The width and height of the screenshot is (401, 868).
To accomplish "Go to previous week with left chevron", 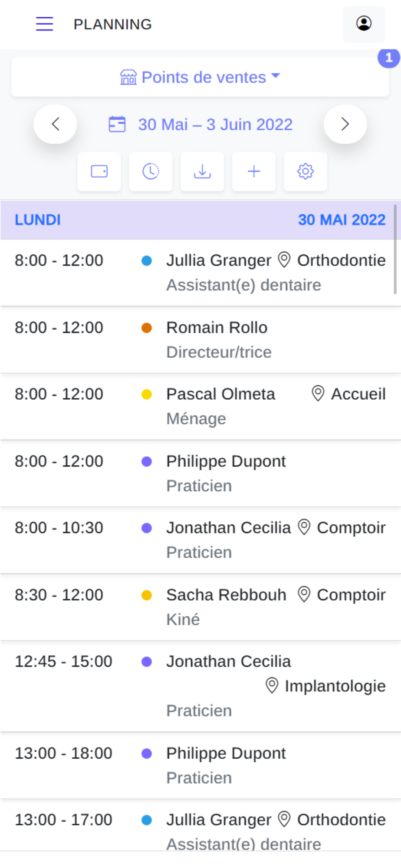I will 55,124.
